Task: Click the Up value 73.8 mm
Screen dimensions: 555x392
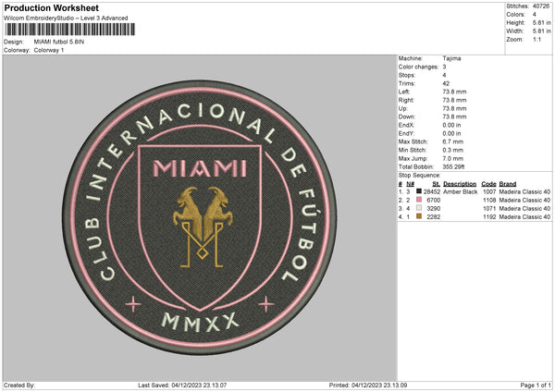Action: point(454,108)
